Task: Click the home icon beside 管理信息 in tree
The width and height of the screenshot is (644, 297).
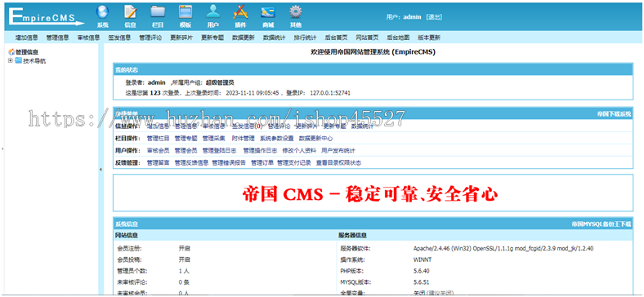Action: pos(11,52)
